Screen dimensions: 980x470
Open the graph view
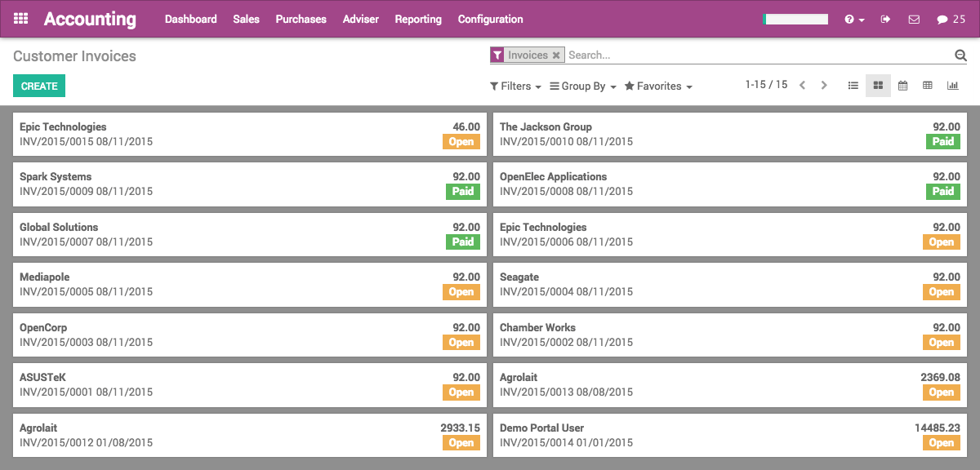click(x=951, y=85)
